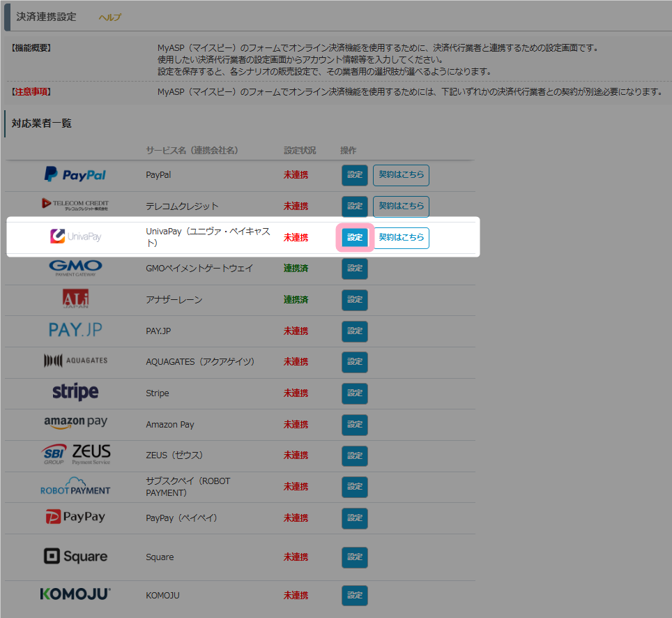672x618 pixels.
Task: Open 設定 for PAY.JP
Action: [x=354, y=331]
